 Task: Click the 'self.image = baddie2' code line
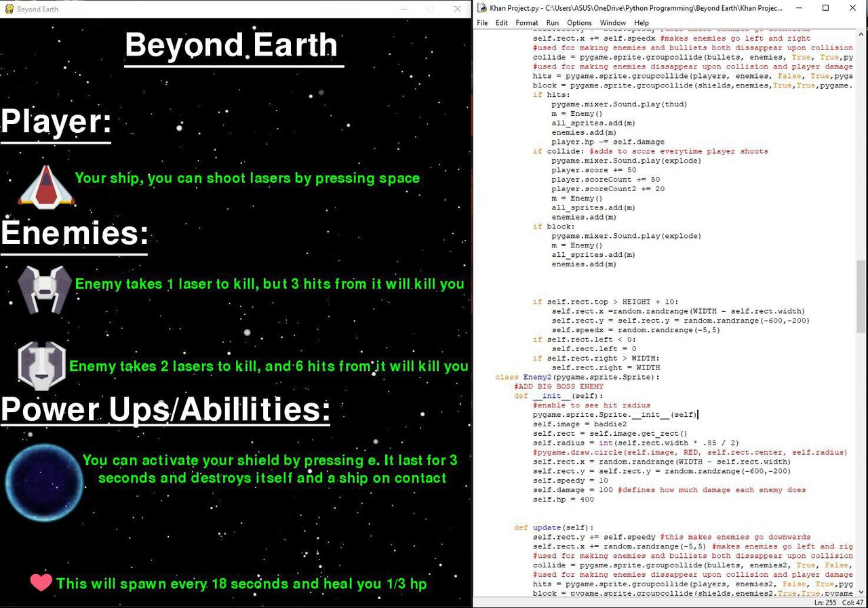580,424
